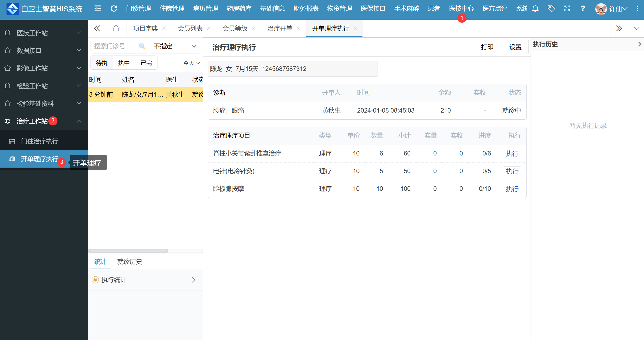Switch to the 治疗开单 tab
This screenshot has height=340, width=644.
(280, 28)
